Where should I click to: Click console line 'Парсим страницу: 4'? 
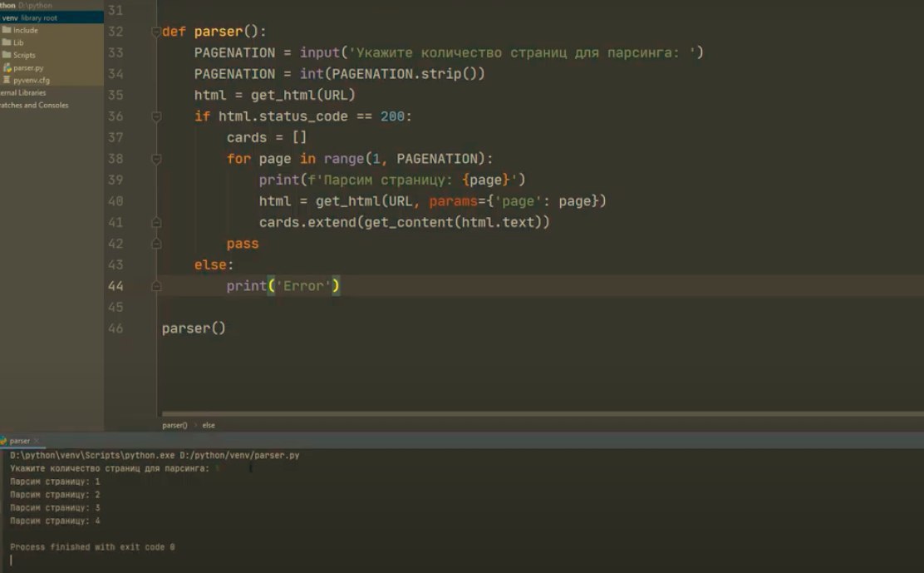pos(55,521)
